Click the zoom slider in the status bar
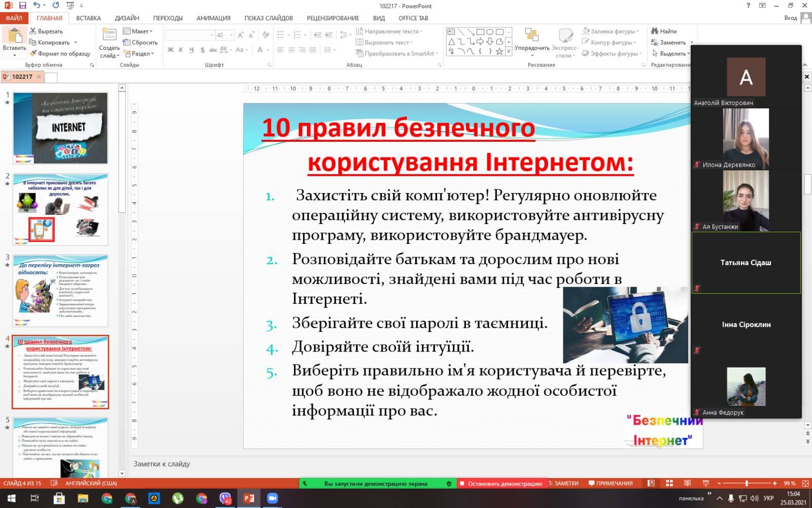Image resolution: width=812 pixels, height=508 pixels. 747,483
